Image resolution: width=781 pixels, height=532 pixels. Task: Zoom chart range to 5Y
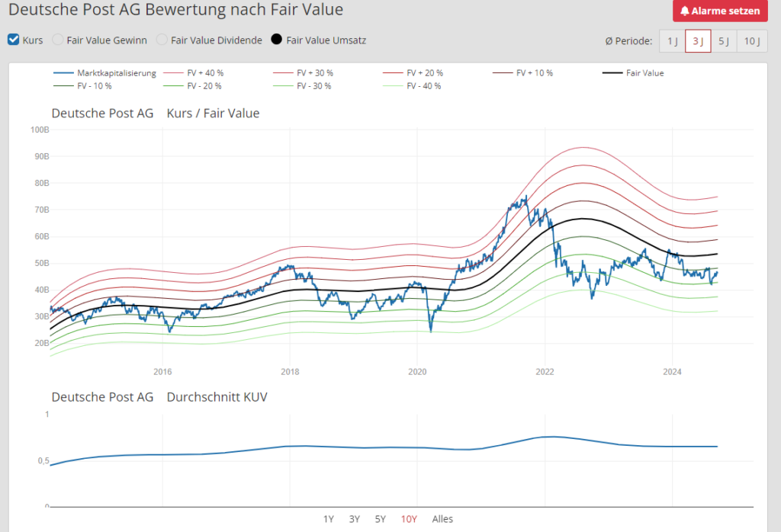[380, 519]
